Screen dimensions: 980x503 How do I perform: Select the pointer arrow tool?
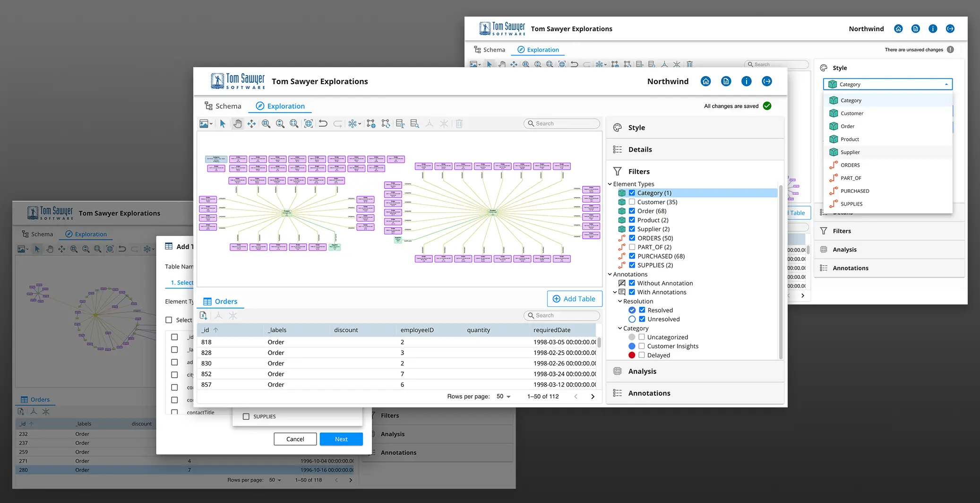(223, 123)
